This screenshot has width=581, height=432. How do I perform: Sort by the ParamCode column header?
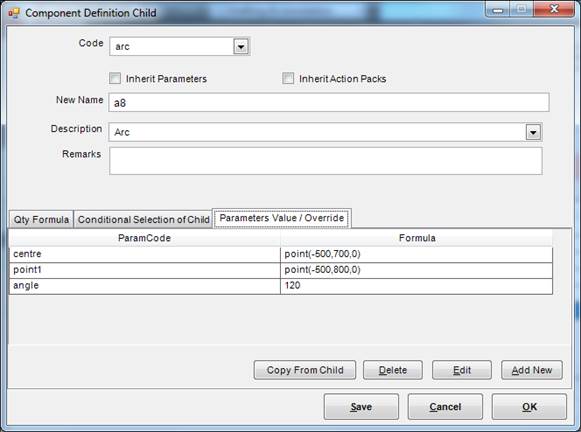click(145, 238)
